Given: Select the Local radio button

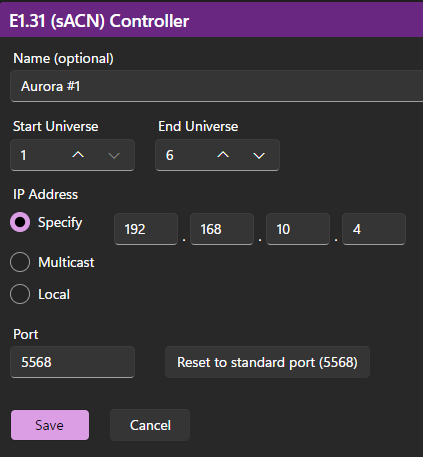Looking at the screenshot, I should 20,294.
